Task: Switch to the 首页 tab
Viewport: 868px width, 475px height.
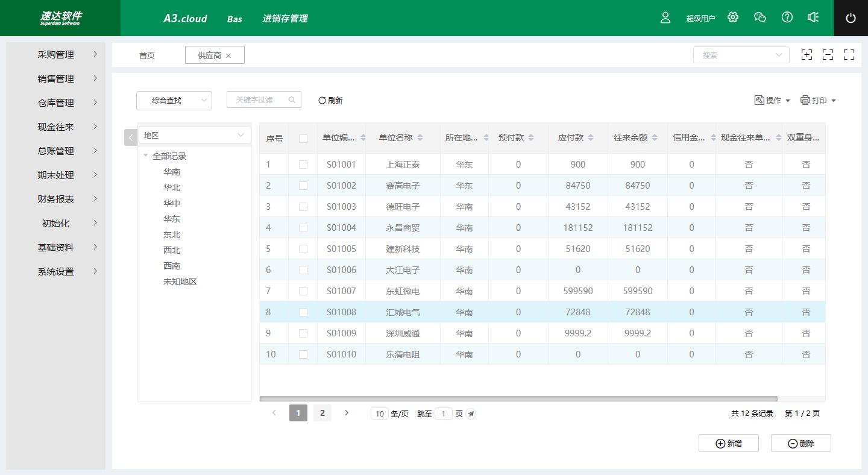Action: 146,55
